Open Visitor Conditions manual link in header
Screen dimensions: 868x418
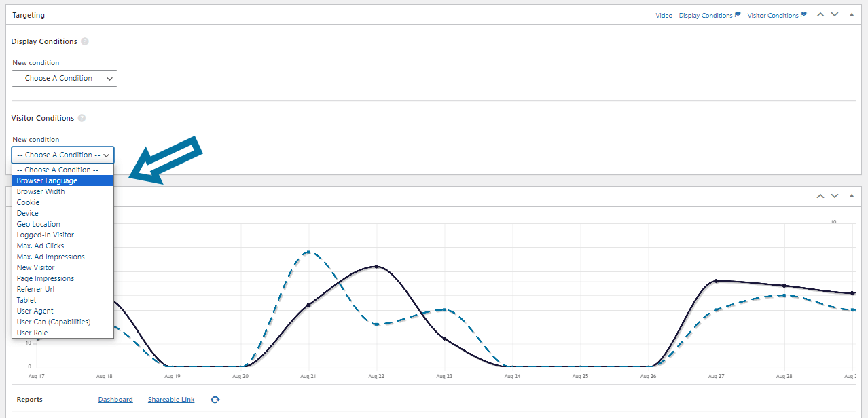pyautogui.click(x=777, y=15)
